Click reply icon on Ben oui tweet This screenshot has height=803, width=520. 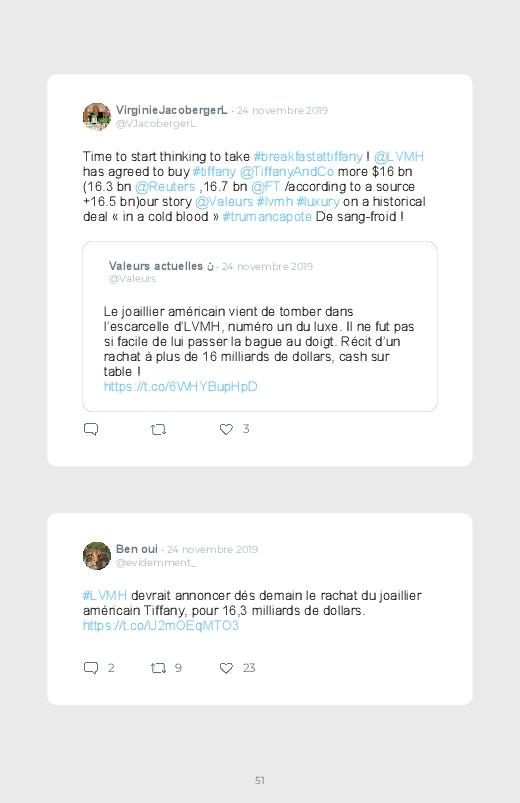tap(91, 668)
